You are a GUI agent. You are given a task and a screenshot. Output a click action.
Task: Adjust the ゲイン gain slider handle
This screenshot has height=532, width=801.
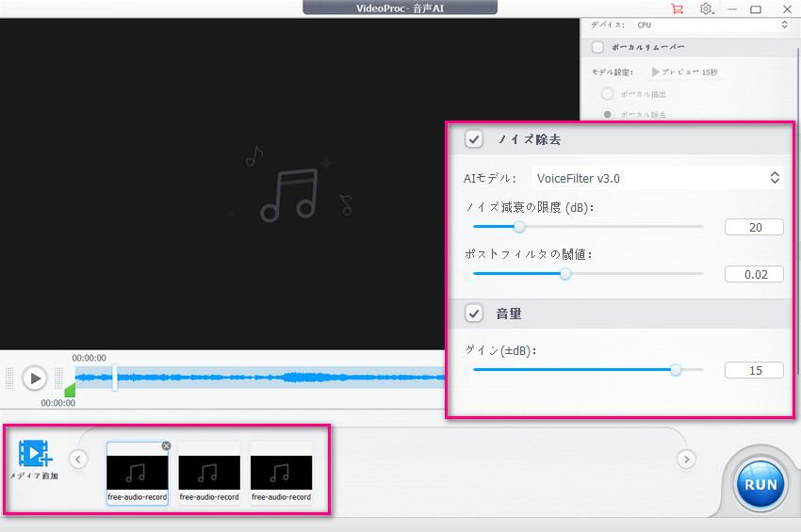[x=676, y=370]
